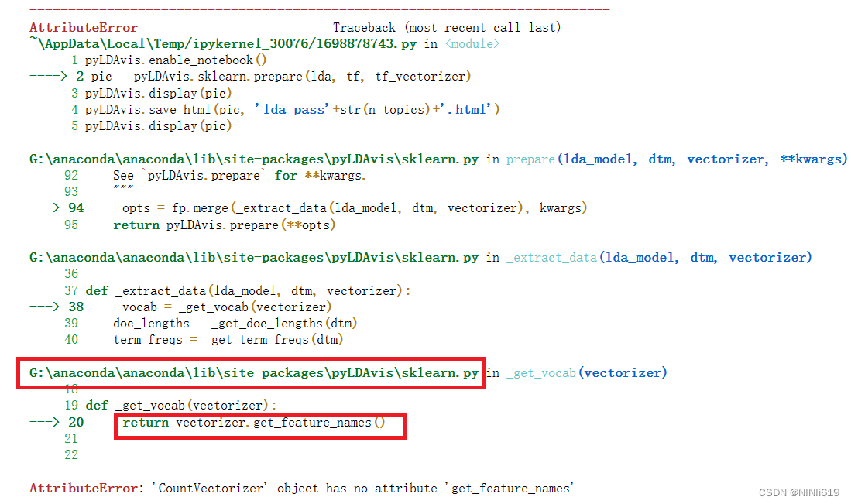This screenshot has width=851, height=504.
Task: Click the arrow marker beside line 38
Action: (45, 307)
